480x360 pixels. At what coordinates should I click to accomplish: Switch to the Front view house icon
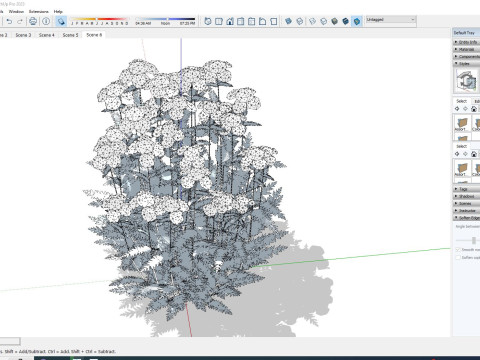(230, 21)
